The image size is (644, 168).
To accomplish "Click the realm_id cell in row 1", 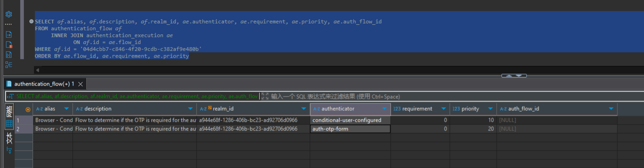I will (253, 120).
